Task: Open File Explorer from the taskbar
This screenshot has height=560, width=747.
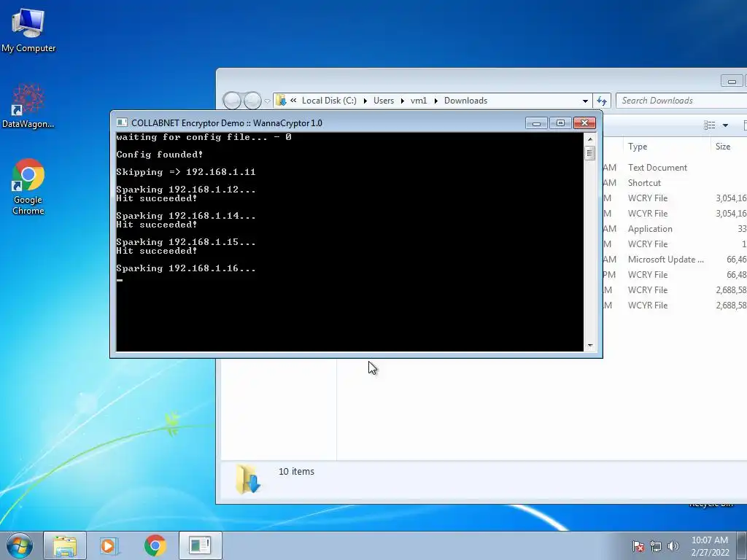Action: click(65, 545)
